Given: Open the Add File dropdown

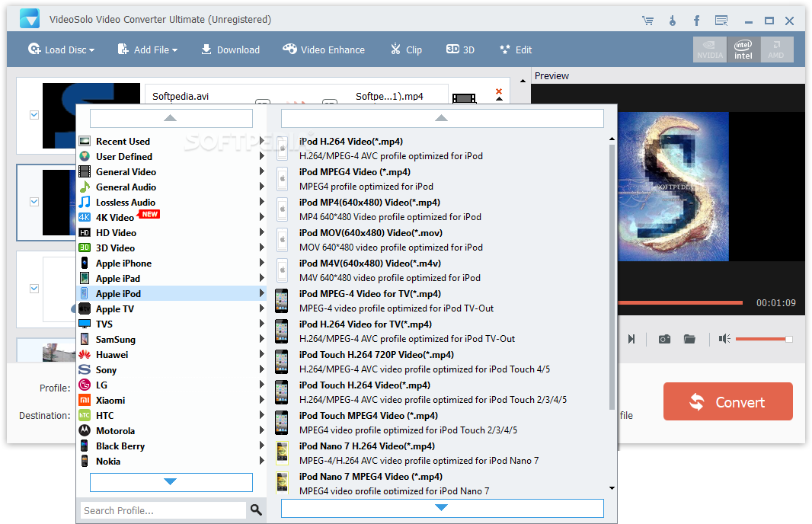Looking at the screenshot, I should [148, 50].
